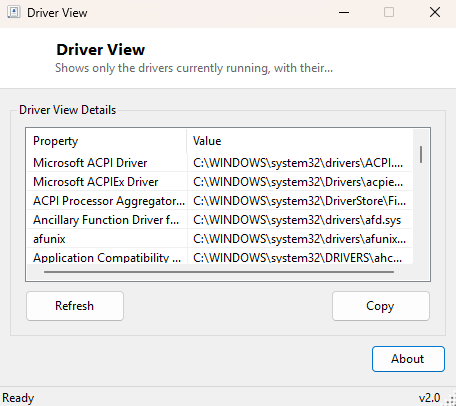This screenshot has width=456, height=406.
Task: Click the Ready status text
Action: coord(18,398)
